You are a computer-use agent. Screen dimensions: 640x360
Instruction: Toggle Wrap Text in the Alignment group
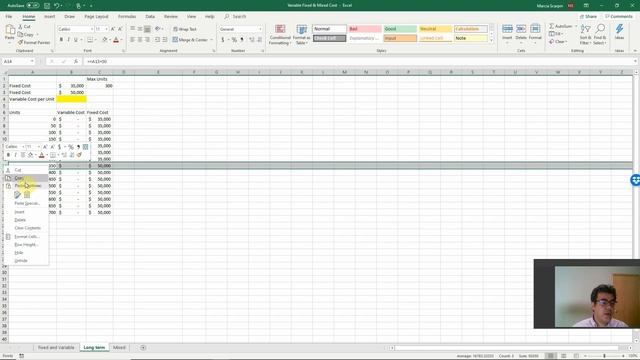(x=184, y=29)
